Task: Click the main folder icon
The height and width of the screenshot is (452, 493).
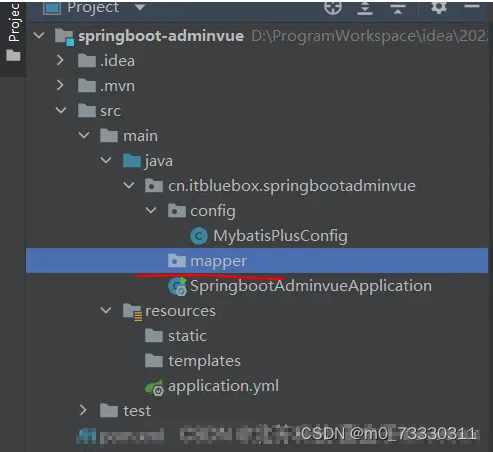Action: [x=109, y=136]
